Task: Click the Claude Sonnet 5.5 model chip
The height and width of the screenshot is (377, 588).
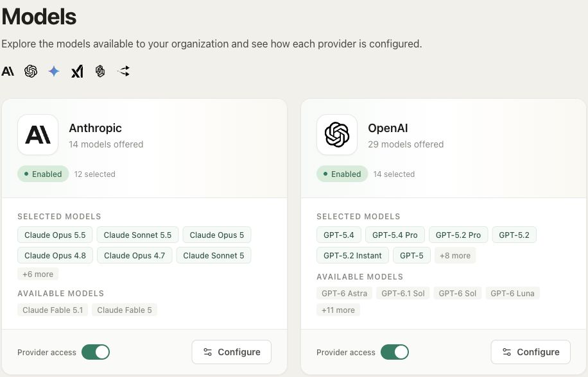Action: point(137,235)
